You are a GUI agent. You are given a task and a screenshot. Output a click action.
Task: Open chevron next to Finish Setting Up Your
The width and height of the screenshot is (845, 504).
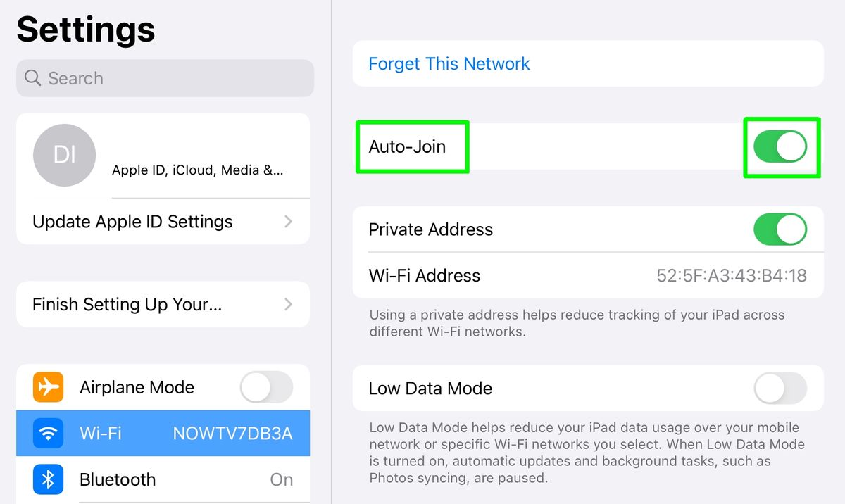coord(288,304)
